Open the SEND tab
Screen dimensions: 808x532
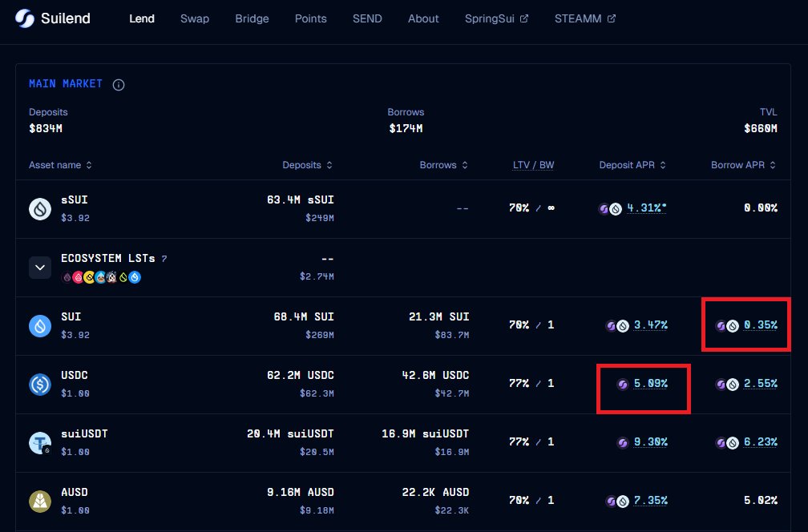click(x=367, y=18)
